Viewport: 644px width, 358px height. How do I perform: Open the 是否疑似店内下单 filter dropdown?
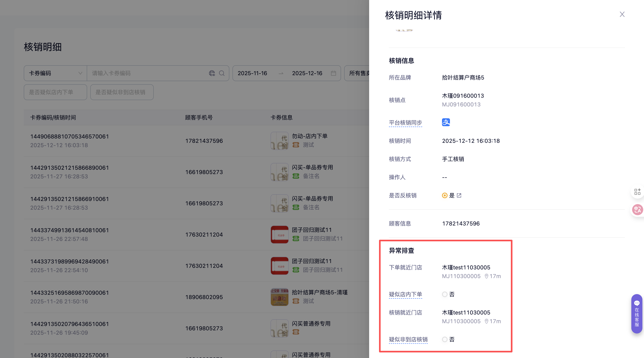[x=55, y=92]
